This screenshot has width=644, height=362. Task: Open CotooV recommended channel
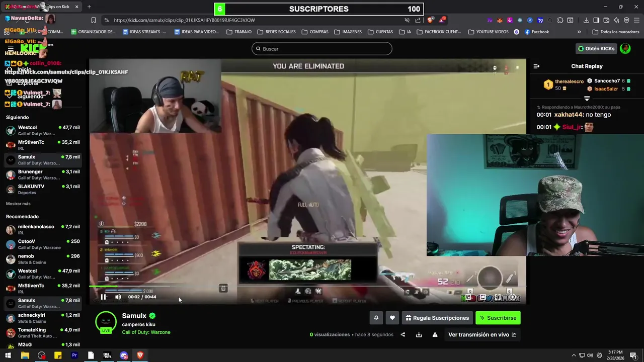tap(43, 244)
